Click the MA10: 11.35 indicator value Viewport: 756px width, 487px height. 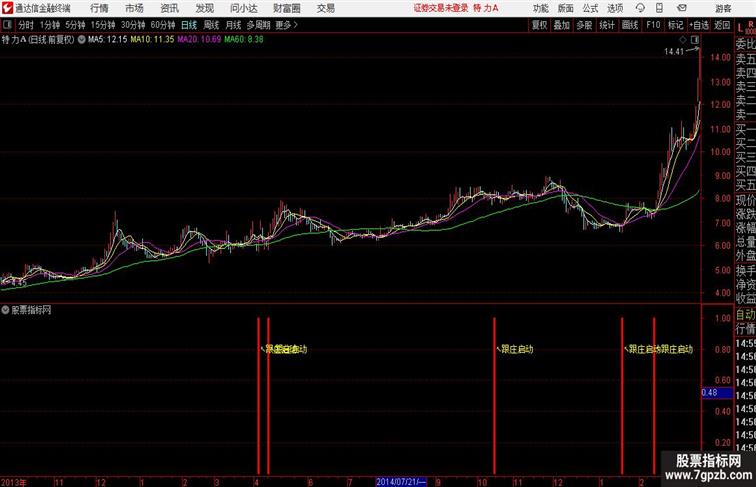[x=152, y=40]
